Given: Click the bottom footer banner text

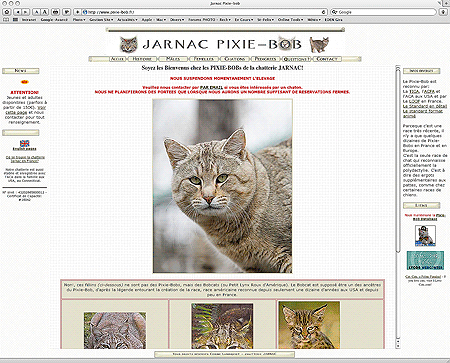Looking at the screenshot, I should click(224, 354).
